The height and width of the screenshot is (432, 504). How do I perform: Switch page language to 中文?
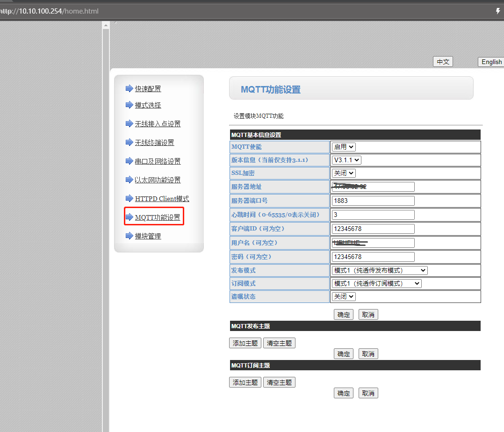point(443,62)
